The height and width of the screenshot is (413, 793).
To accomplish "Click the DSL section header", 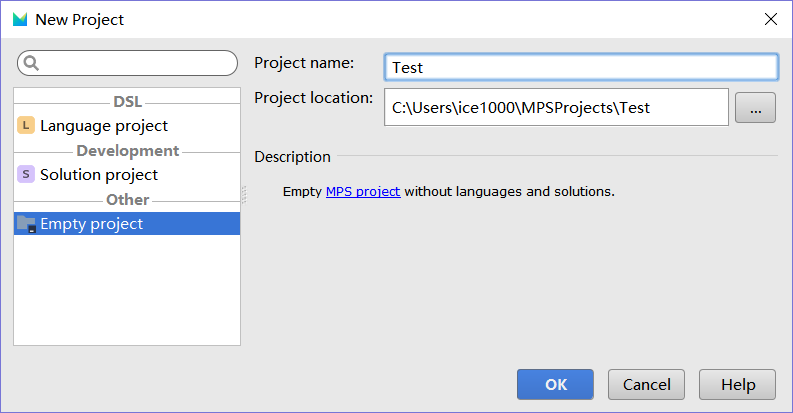I will (127, 101).
